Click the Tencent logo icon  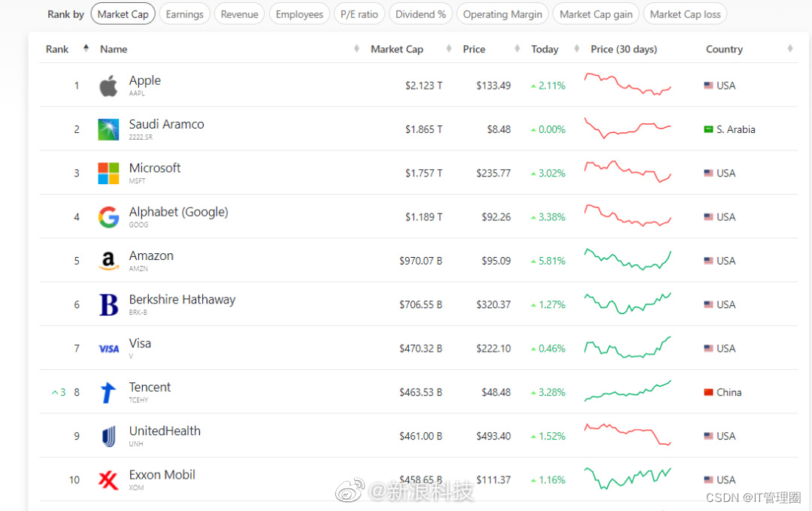click(x=108, y=392)
